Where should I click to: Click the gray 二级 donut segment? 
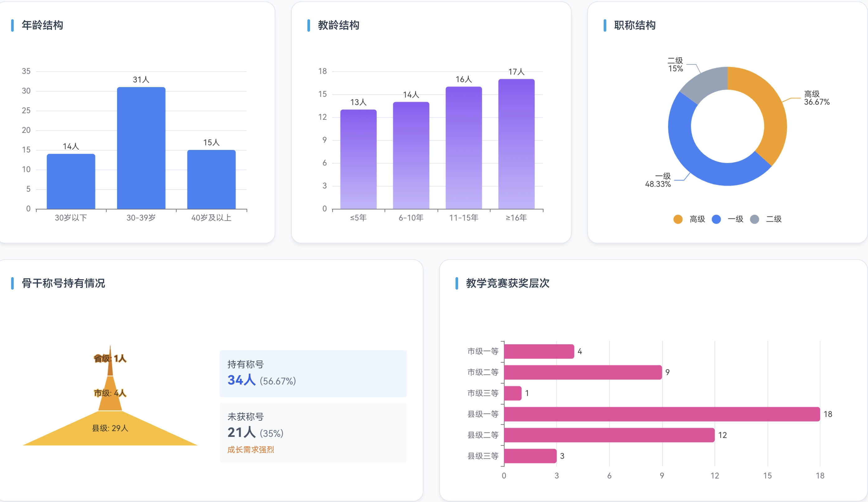point(706,83)
